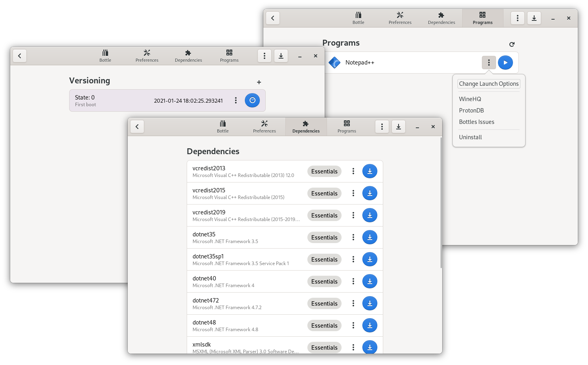
Task: Open the Bottle tab in the Versioning window
Action: pos(105,56)
